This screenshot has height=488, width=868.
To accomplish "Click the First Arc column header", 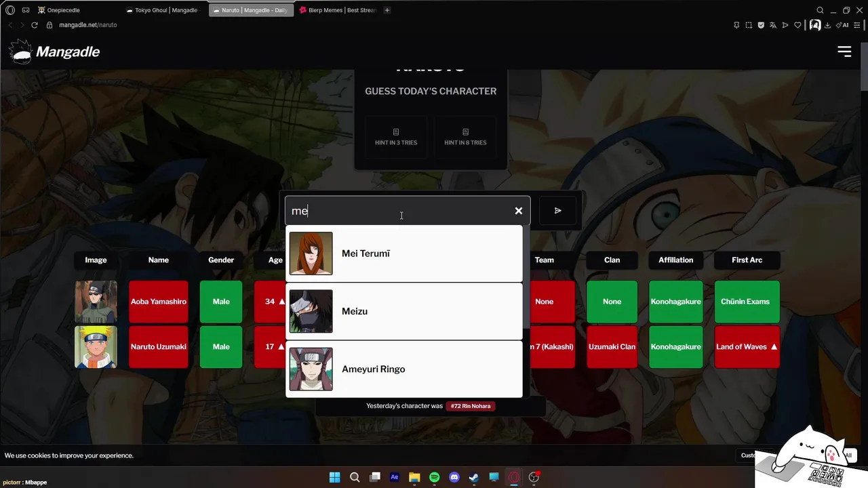I will tap(747, 260).
